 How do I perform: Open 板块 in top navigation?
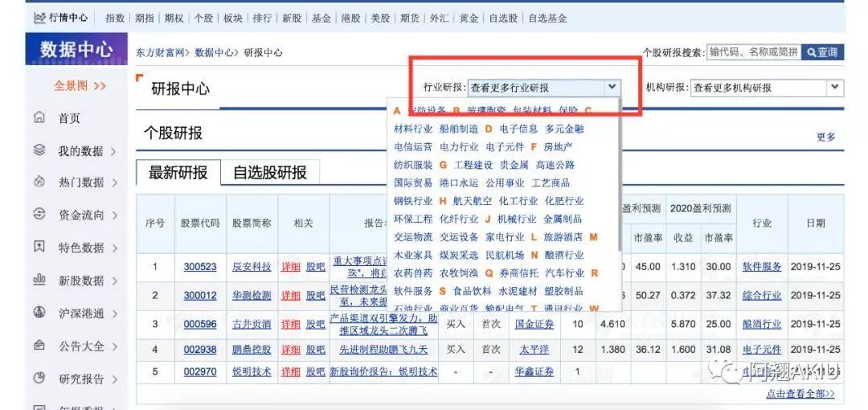click(233, 18)
